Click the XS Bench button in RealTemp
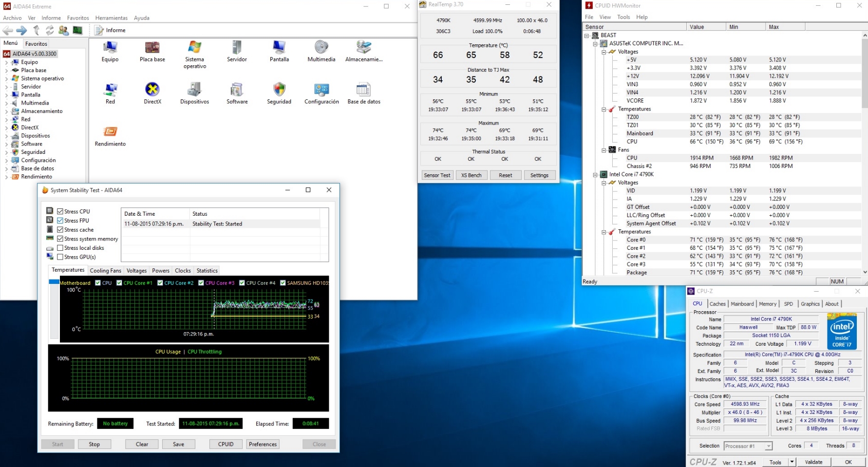 (x=471, y=175)
